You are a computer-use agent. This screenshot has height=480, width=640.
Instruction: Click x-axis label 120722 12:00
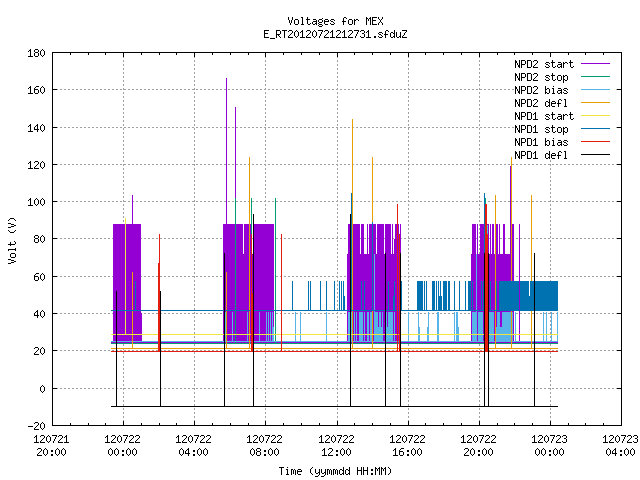coord(336,446)
